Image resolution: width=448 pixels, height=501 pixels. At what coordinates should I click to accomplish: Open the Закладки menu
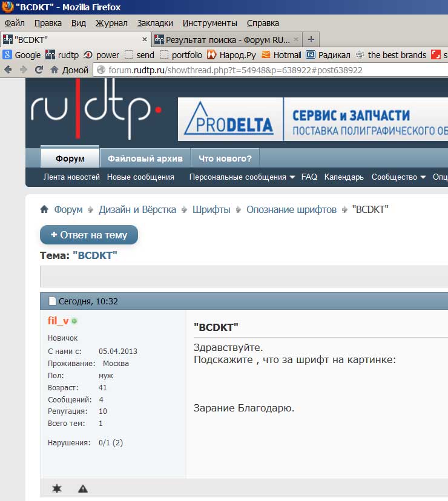coord(155,23)
